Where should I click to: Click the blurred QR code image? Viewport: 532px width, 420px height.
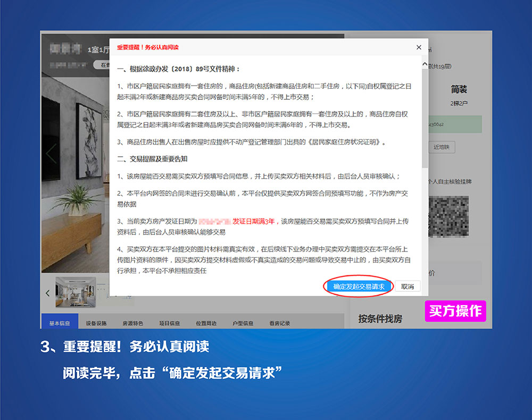click(448, 216)
